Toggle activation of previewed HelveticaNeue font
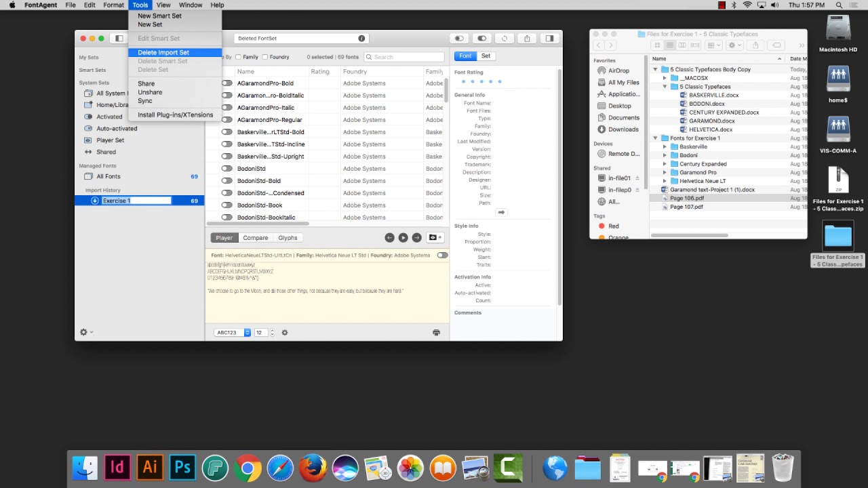 tap(442, 256)
